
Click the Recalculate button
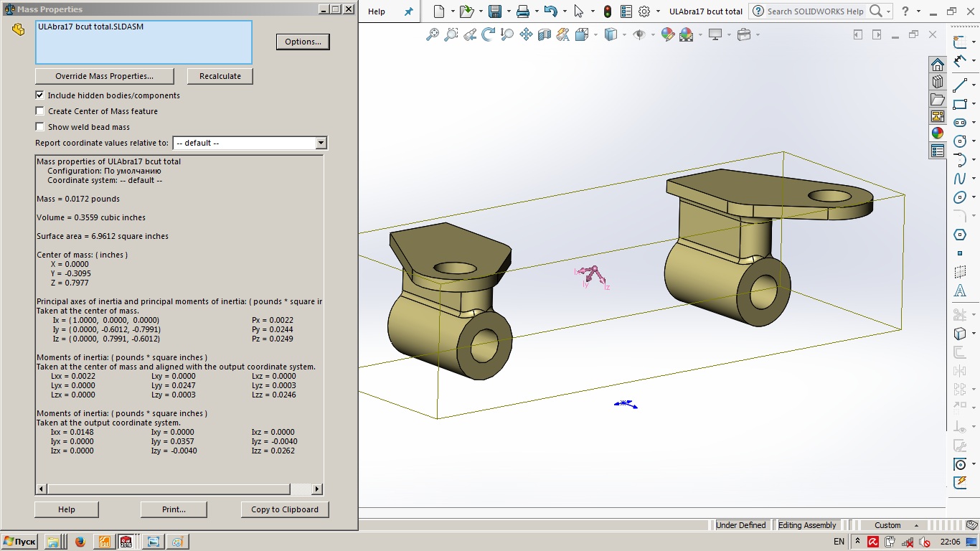pos(220,76)
